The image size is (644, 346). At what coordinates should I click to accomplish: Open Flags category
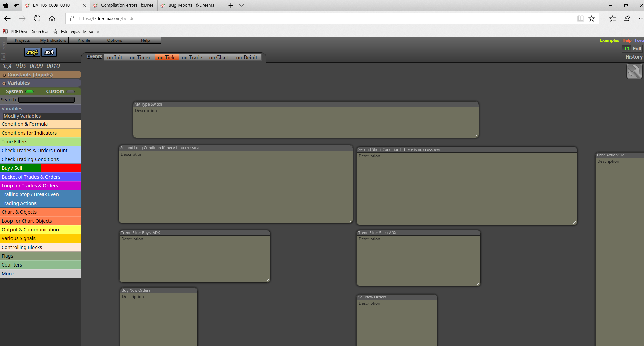[41, 256]
